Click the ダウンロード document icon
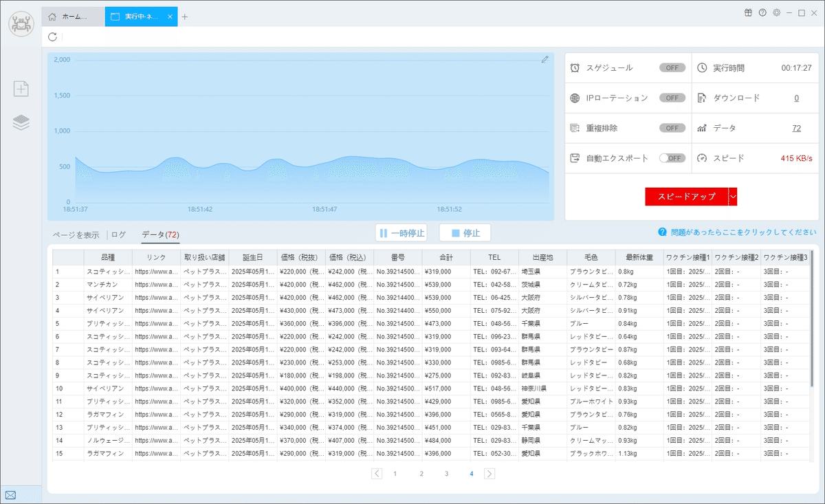The height and width of the screenshot is (504, 825). point(702,98)
